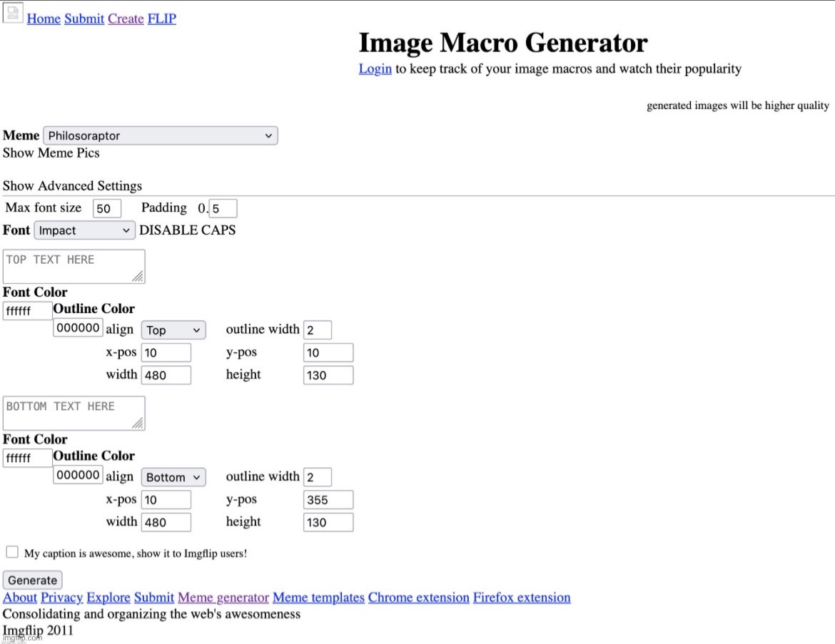Focus the BOTTOM TEXT HERE textarea
Screen dimensions: 835x644
coord(74,413)
